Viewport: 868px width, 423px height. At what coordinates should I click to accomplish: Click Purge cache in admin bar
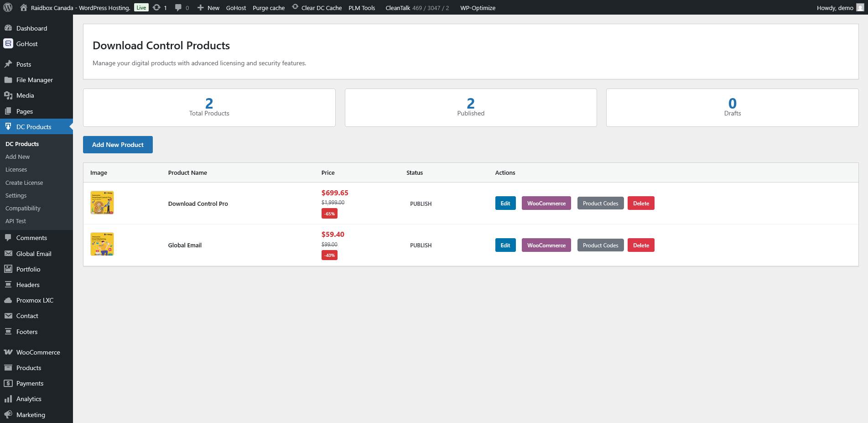269,8
